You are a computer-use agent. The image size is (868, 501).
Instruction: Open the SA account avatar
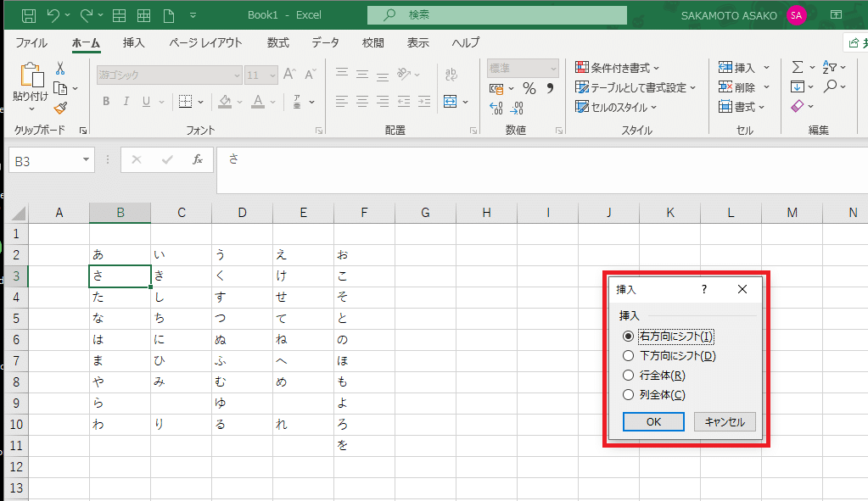pyautogui.click(x=796, y=15)
